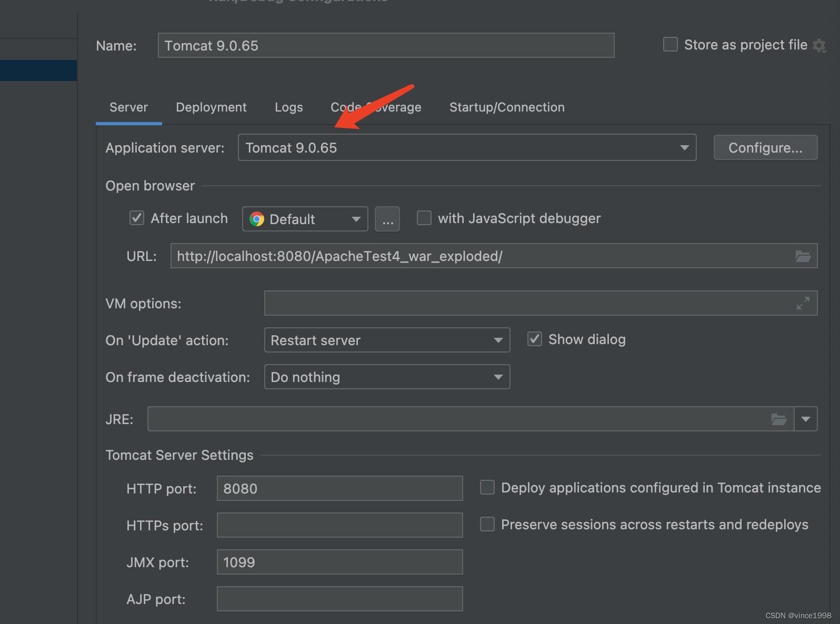Enable Store as project file checkbox

(x=670, y=44)
